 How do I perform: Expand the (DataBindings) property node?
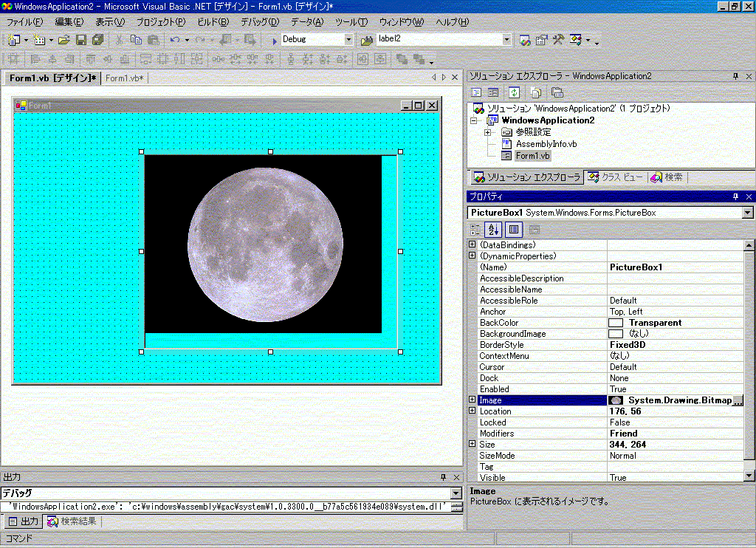pyautogui.click(x=472, y=244)
